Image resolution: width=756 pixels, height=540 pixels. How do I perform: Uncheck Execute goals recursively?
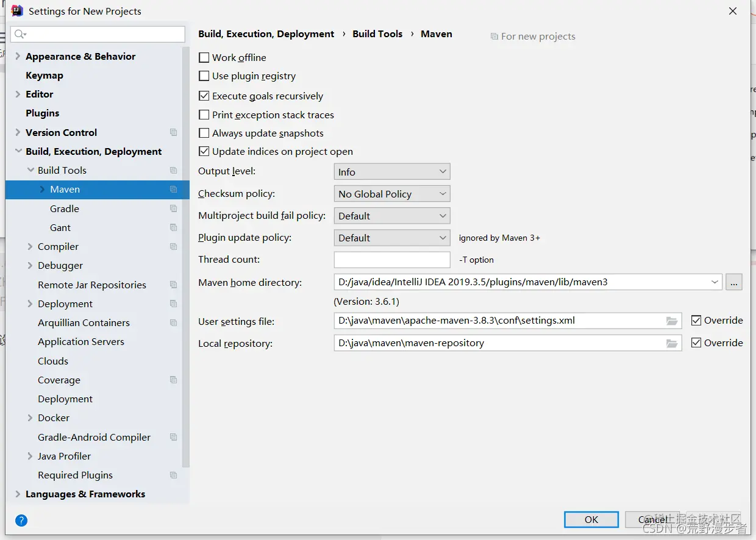point(204,96)
